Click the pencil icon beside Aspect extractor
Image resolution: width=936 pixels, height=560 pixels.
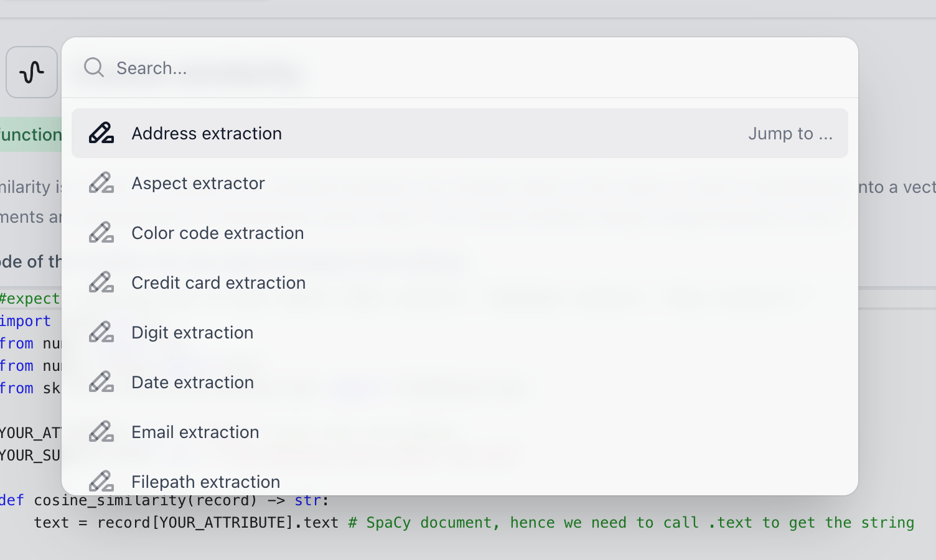point(101,182)
